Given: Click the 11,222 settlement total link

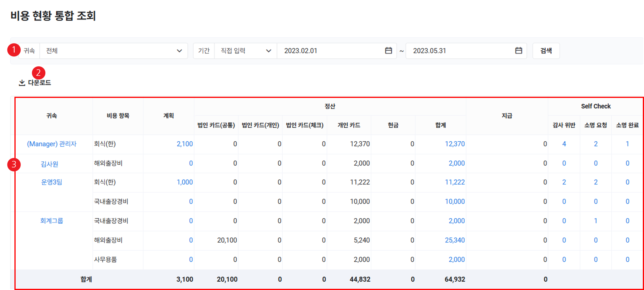Looking at the screenshot, I should coord(454,182).
